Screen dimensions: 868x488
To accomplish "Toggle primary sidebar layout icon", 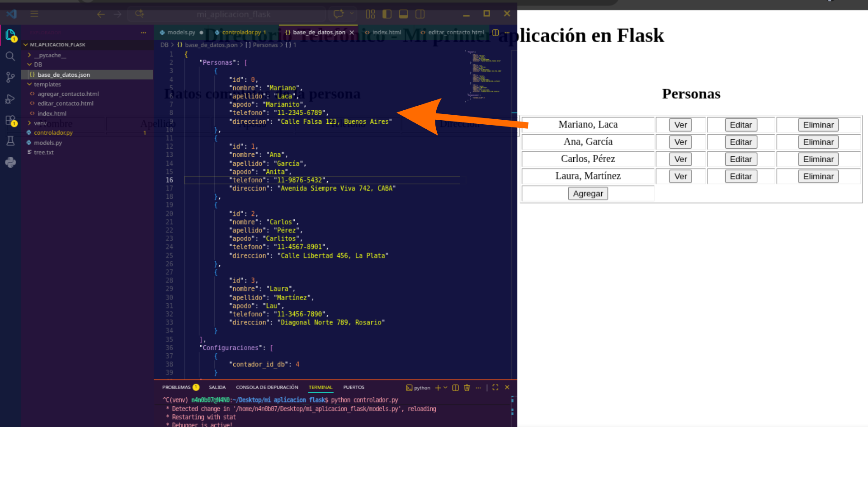I will point(387,14).
